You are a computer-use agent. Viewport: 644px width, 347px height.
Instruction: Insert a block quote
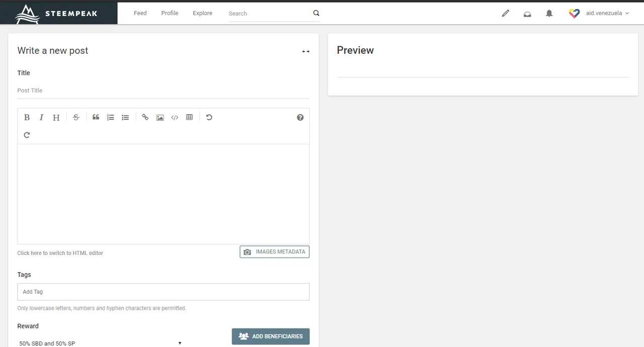(96, 117)
